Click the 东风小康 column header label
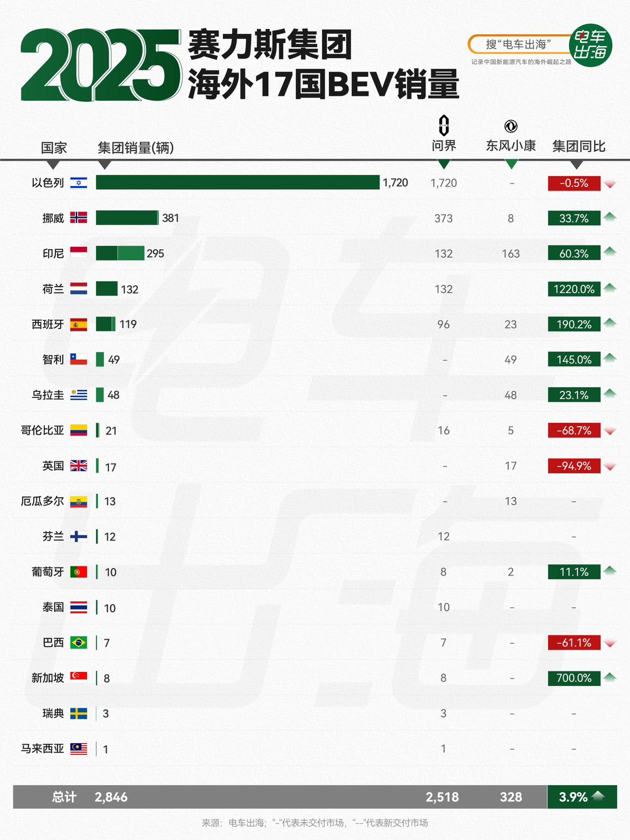This screenshot has height=840, width=630. pyautogui.click(x=510, y=146)
